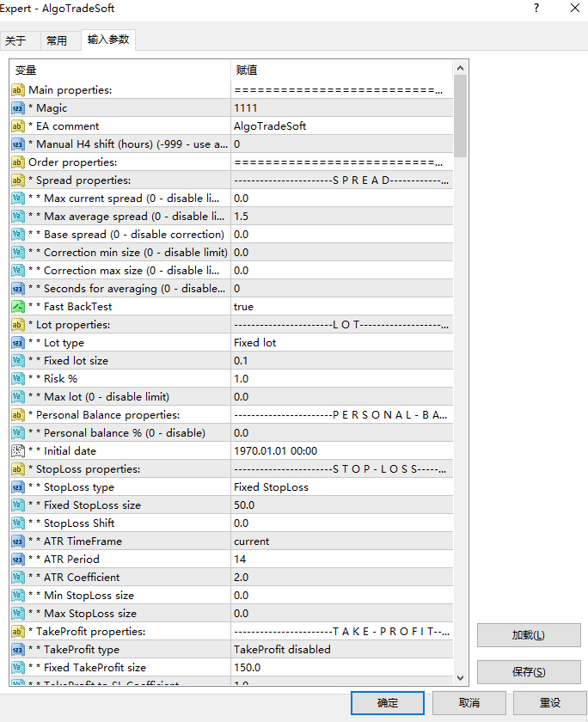Image resolution: width=588 pixels, height=722 pixels.
Task: Click the double icon beside Max average spread
Action: (17, 217)
